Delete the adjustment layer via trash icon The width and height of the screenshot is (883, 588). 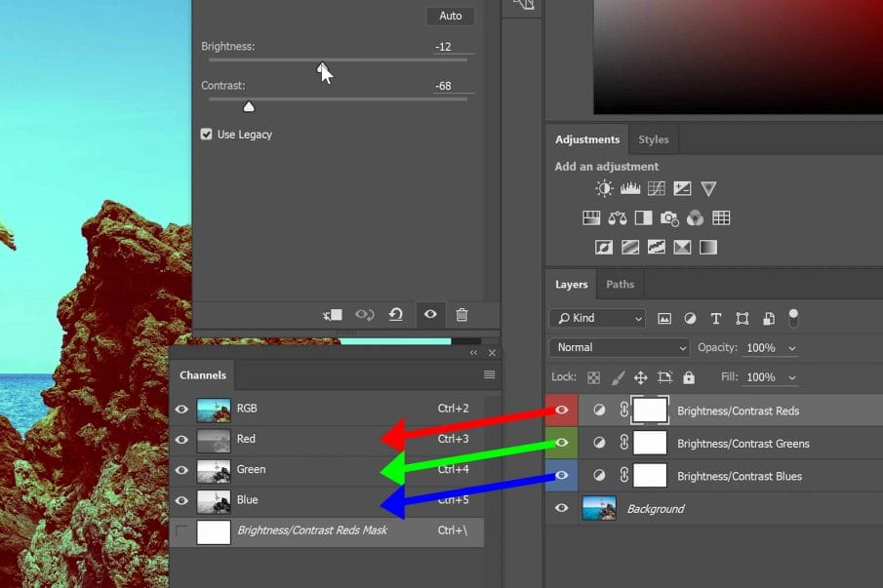[x=462, y=314]
